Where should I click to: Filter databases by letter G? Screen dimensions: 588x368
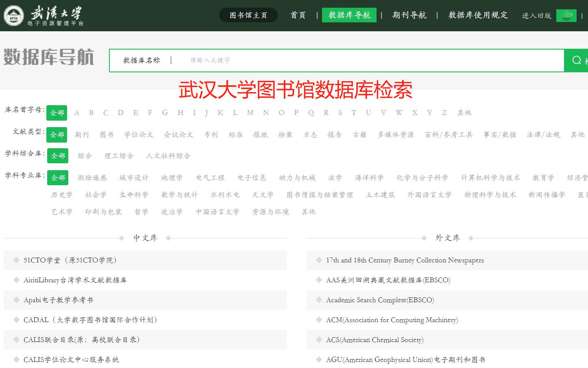pyautogui.click(x=165, y=113)
